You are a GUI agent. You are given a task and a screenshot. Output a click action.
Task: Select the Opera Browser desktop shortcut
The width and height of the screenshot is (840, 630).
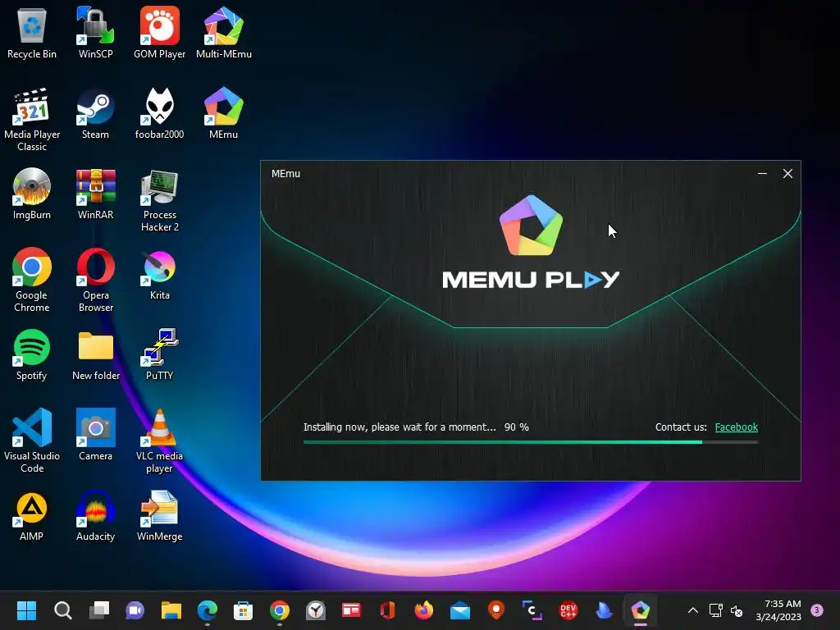click(x=95, y=280)
